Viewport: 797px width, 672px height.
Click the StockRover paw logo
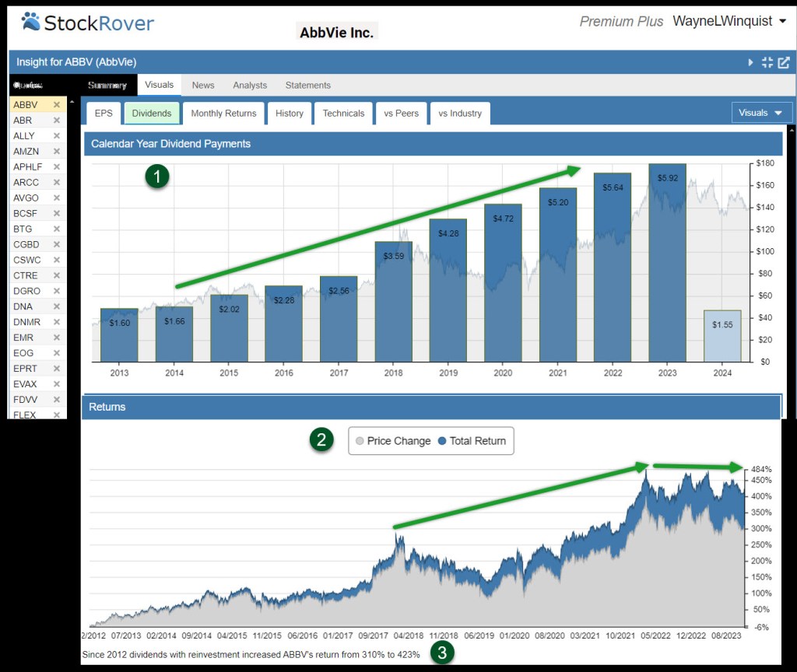click(x=31, y=21)
